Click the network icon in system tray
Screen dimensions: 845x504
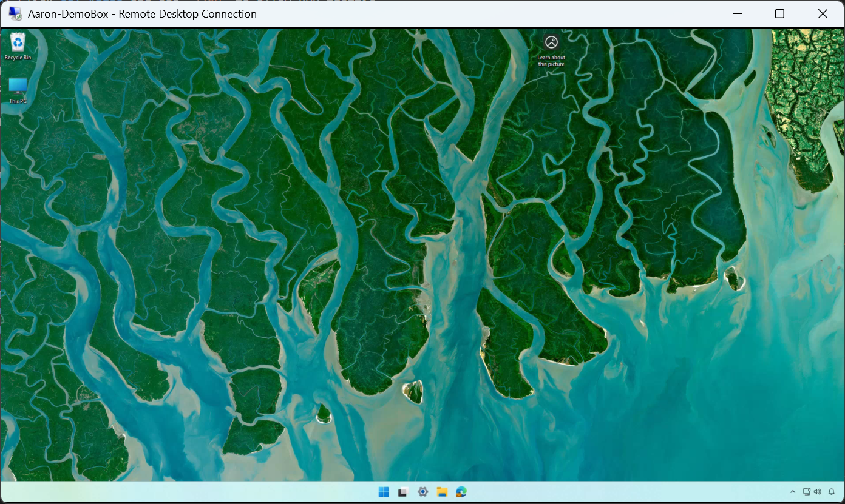point(807,492)
